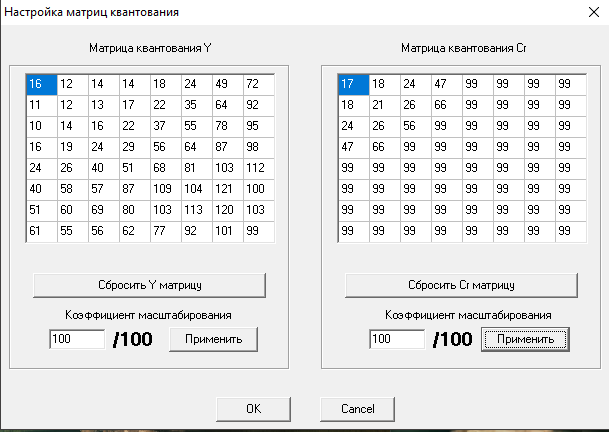Select cell 10 in the Y matrix
The image size is (609, 432).
point(42,127)
